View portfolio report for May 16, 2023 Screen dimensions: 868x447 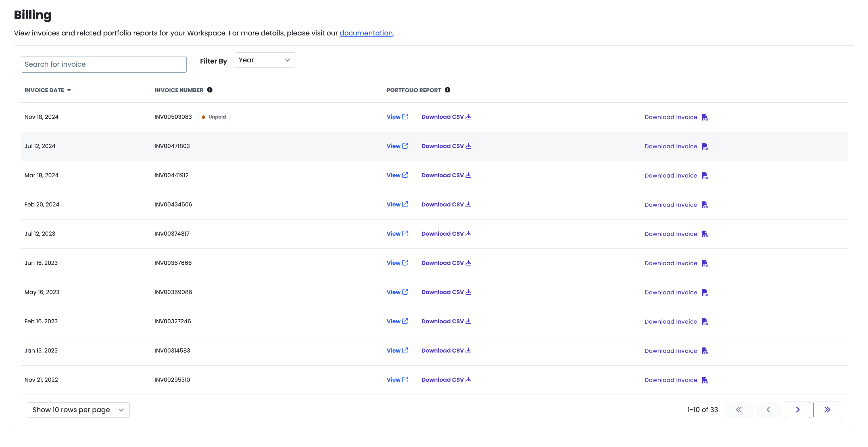coord(393,292)
